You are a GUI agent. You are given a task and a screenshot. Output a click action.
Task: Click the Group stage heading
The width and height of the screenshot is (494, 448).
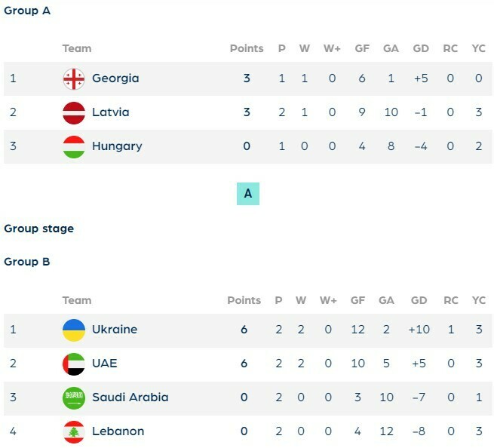39,229
